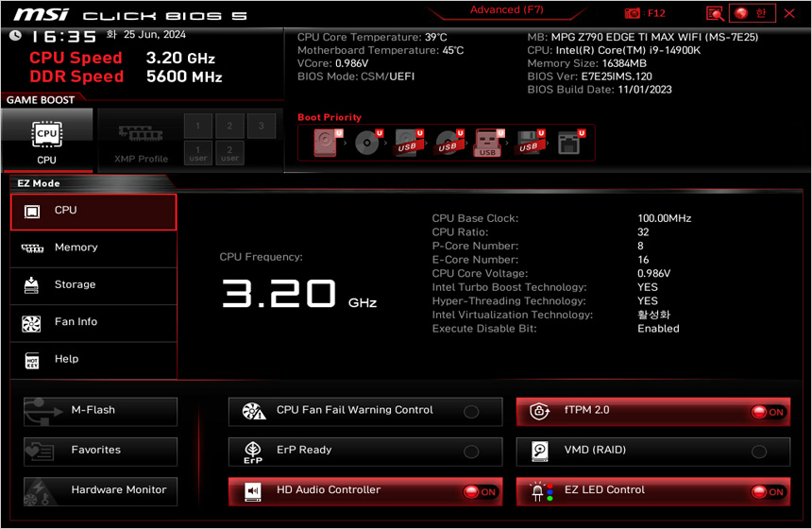The height and width of the screenshot is (529, 812).
Task: Turn off the fTPM 2.0 toggle
Action: [x=767, y=412]
